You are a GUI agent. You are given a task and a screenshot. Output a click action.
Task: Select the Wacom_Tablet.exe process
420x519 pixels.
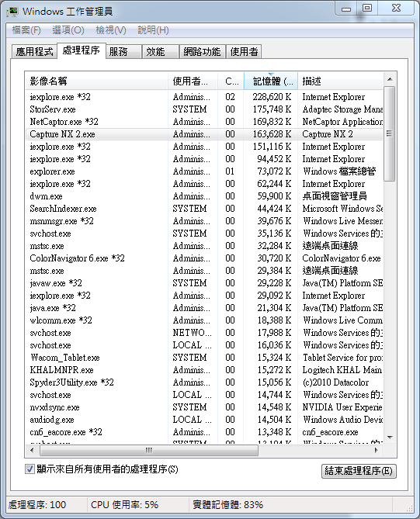click(204, 358)
